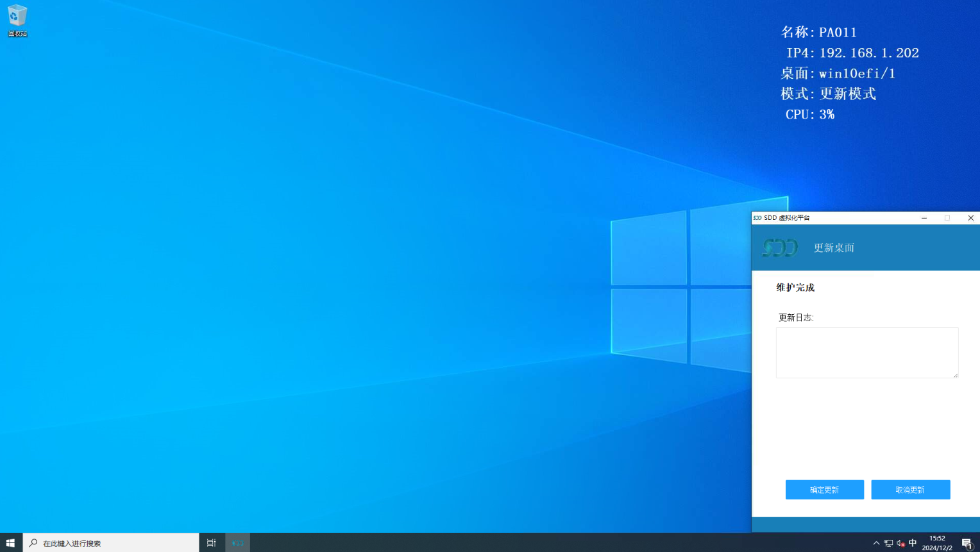Open the notification center icon

click(x=967, y=543)
